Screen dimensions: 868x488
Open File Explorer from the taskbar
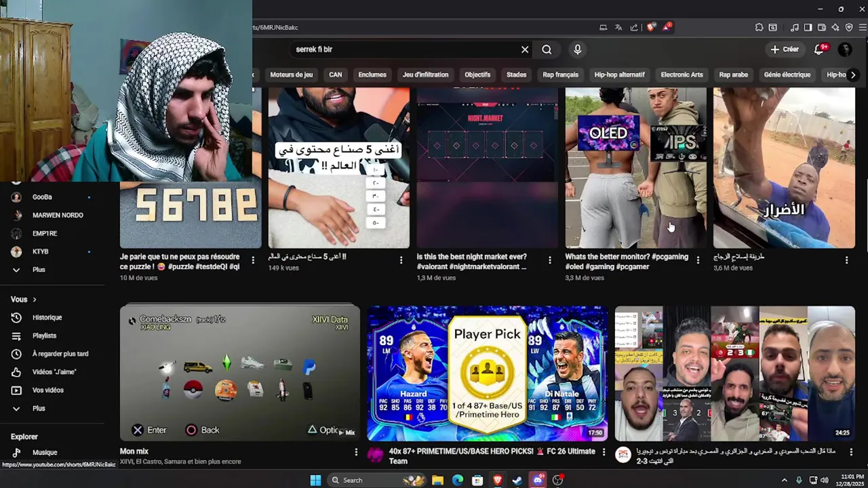438,480
